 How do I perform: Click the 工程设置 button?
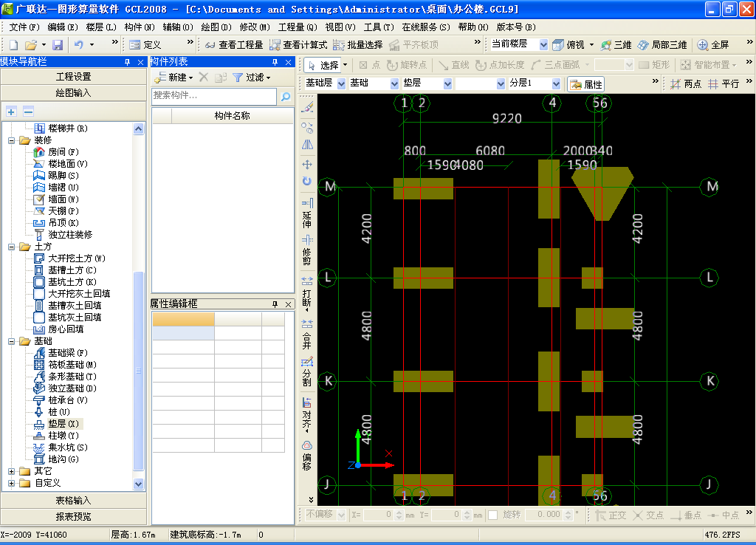(73, 77)
